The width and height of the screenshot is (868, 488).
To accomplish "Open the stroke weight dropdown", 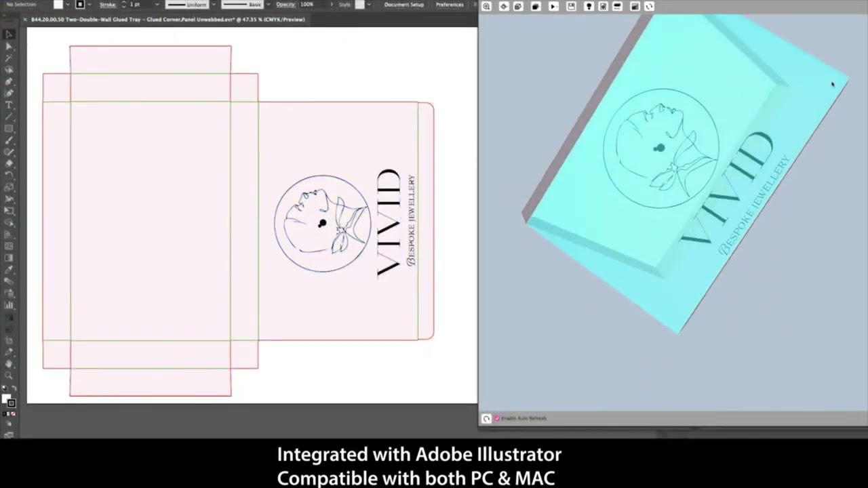I will click(157, 5).
